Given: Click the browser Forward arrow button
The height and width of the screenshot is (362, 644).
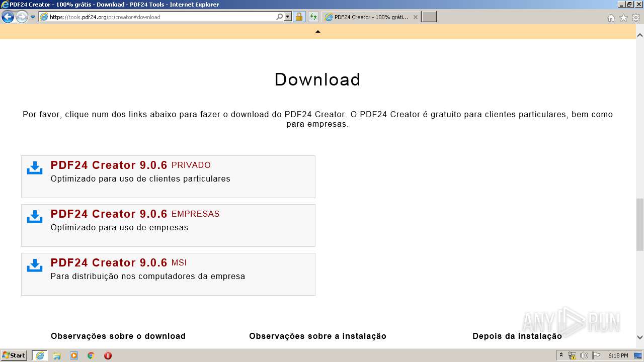Looking at the screenshot, I should (22, 17).
